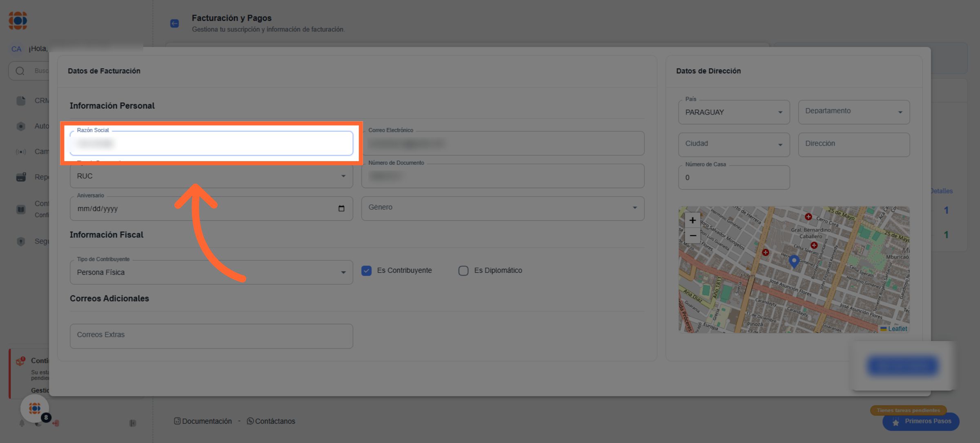
Task: Open the Género dropdown
Action: click(x=502, y=208)
